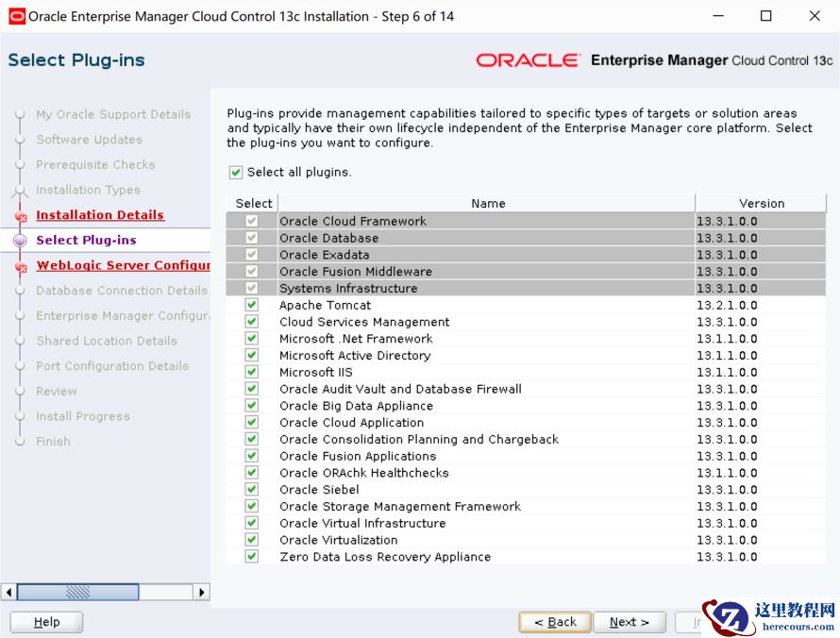Toggle Oracle Virtual Infrastructure checkbox
Image resolution: width=840 pixels, height=638 pixels.
click(x=251, y=523)
